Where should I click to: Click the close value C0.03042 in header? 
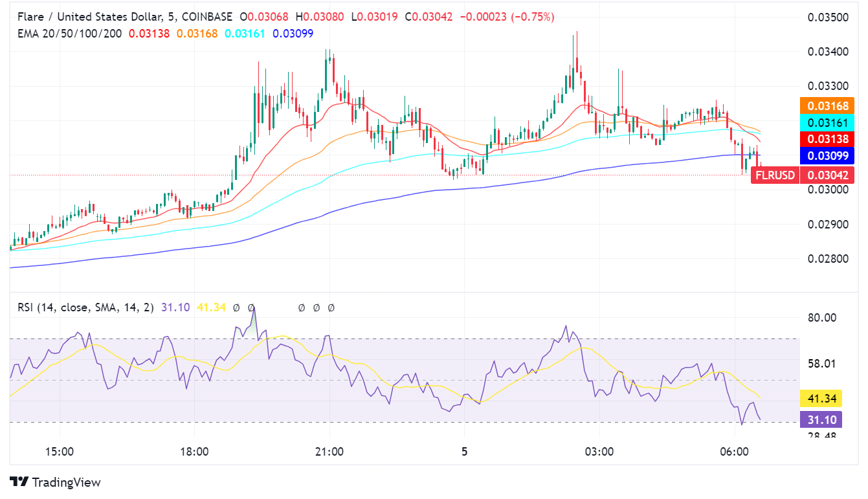(x=430, y=17)
